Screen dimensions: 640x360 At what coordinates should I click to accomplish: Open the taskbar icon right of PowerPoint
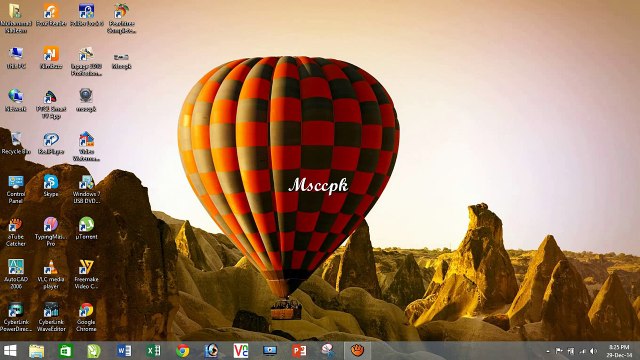coord(328,351)
